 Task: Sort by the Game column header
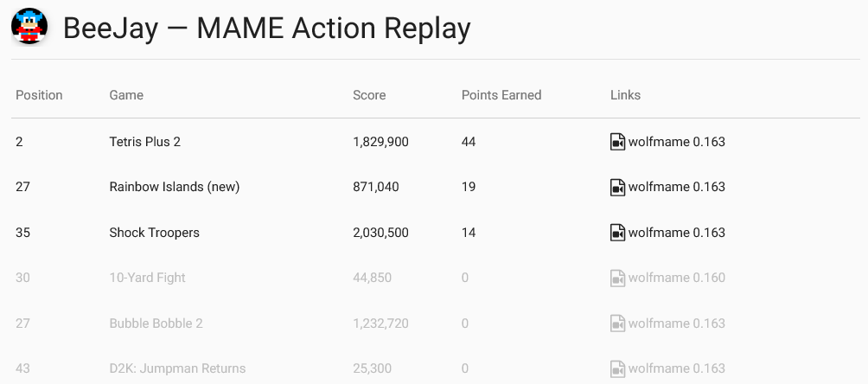pos(126,95)
